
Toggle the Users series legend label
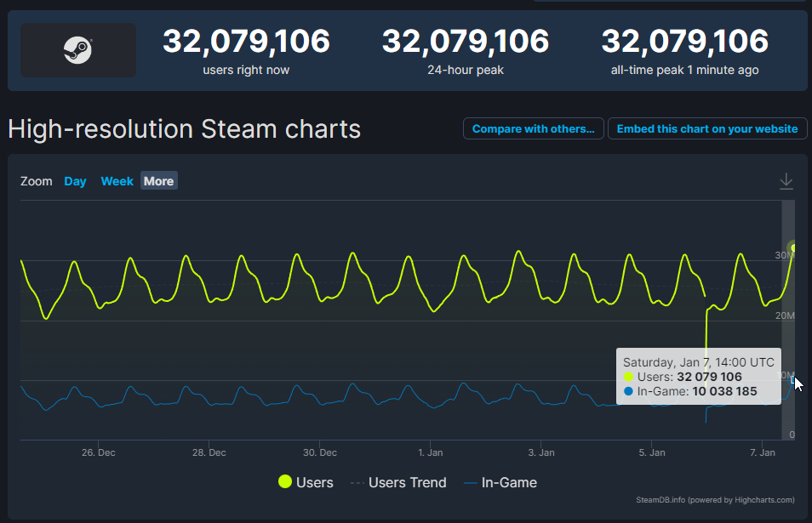coord(314,482)
